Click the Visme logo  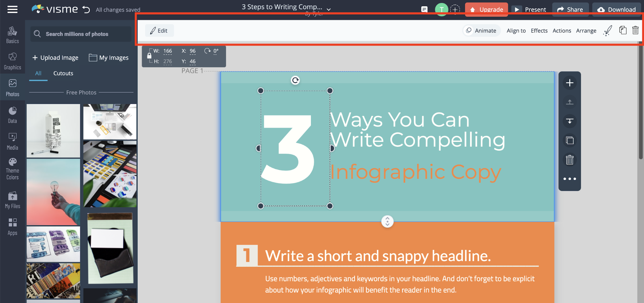[55, 9]
